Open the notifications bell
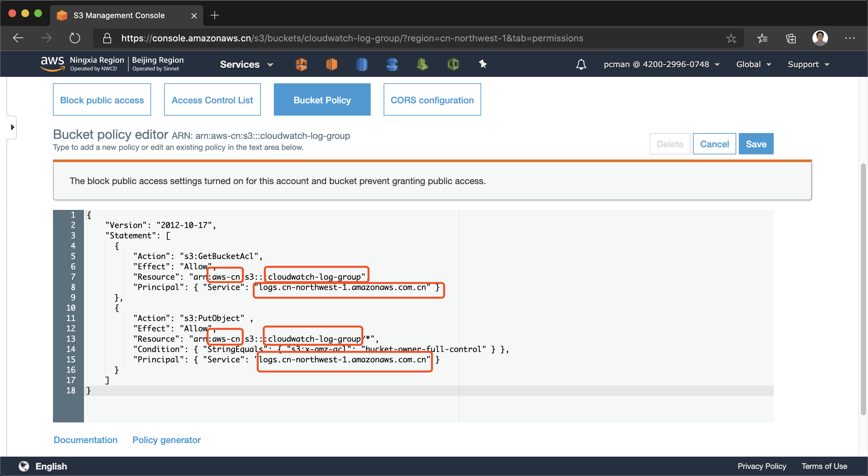The width and height of the screenshot is (868, 476). (581, 64)
